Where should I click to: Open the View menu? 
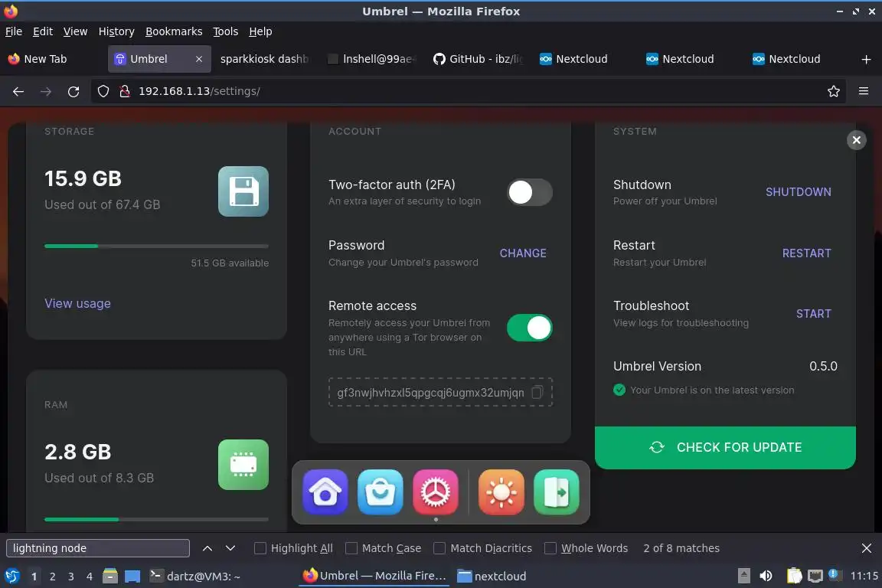75,31
